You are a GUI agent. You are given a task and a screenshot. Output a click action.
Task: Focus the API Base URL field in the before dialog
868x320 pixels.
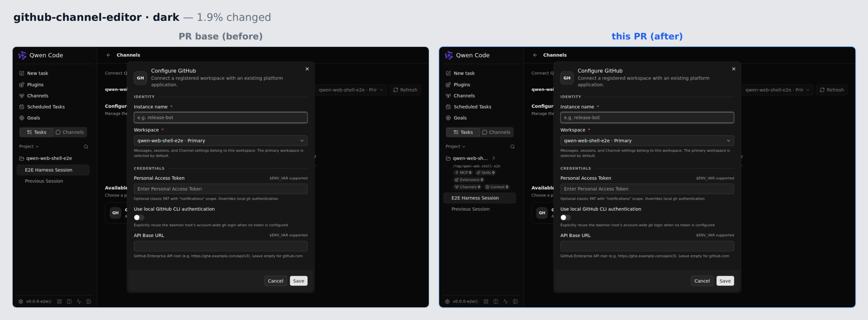(x=221, y=246)
